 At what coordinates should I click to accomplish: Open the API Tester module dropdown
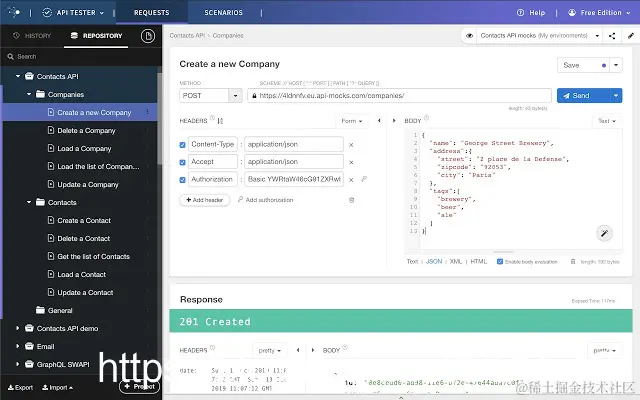point(73,13)
